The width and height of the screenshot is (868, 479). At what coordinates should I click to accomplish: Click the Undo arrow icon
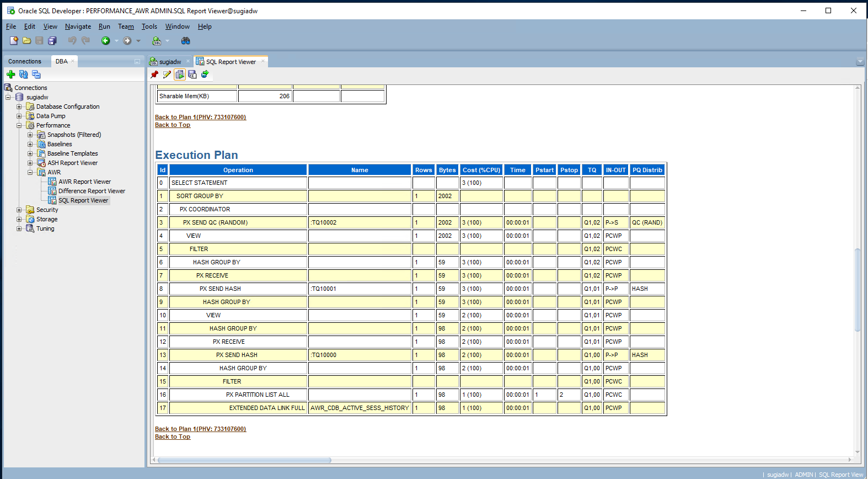(x=72, y=40)
